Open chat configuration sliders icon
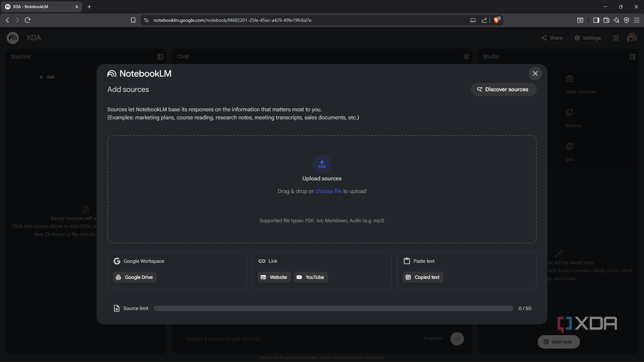The height and width of the screenshot is (362, 644). point(466,57)
